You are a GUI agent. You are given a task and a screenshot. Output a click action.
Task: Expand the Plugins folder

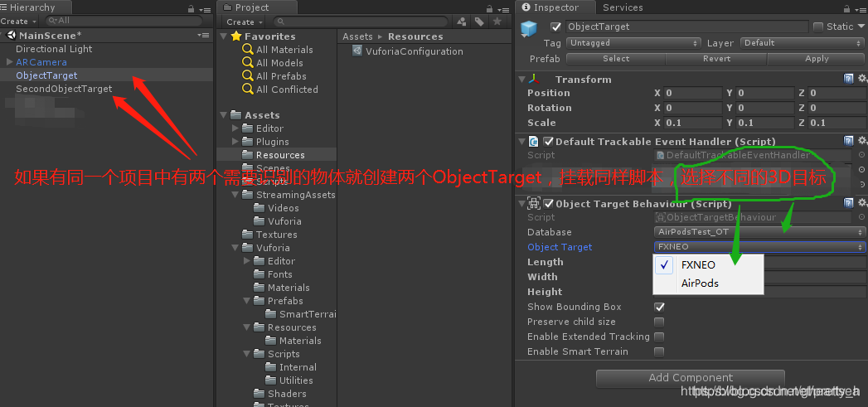[235, 142]
